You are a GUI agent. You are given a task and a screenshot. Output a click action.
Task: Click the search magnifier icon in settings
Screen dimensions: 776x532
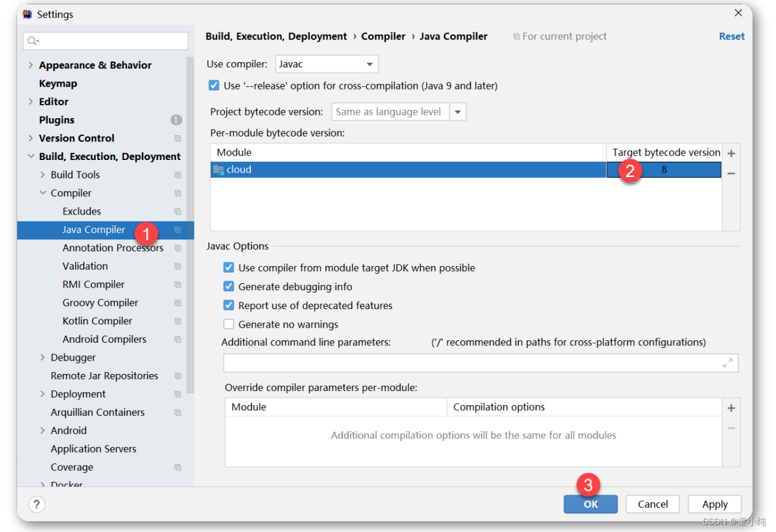coord(32,41)
